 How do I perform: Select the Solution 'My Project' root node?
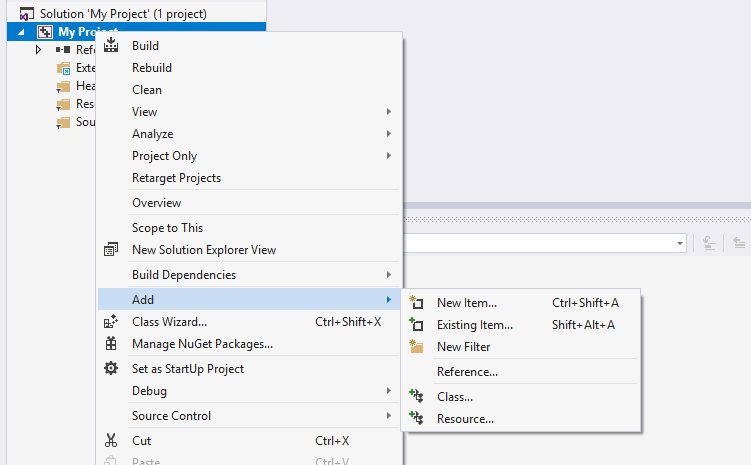(x=123, y=15)
